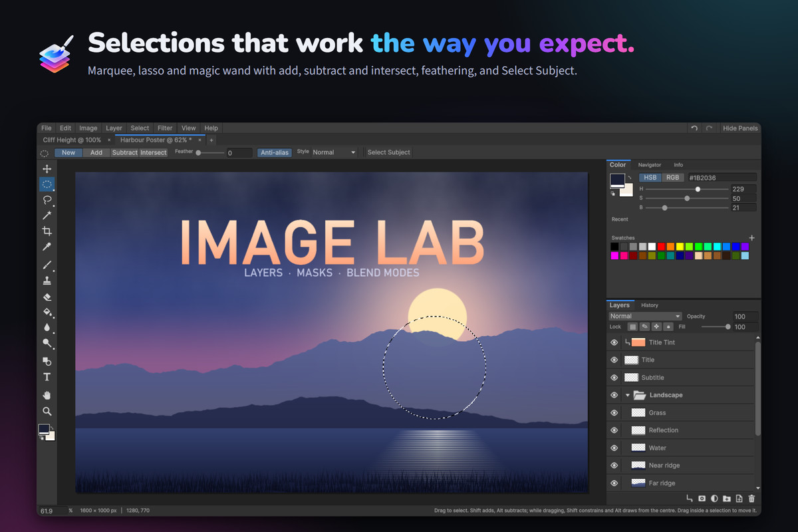Choose the Subtract selection mode
The height and width of the screenshot is (532, 798).
pyautogui.click(x=124, y=152)
